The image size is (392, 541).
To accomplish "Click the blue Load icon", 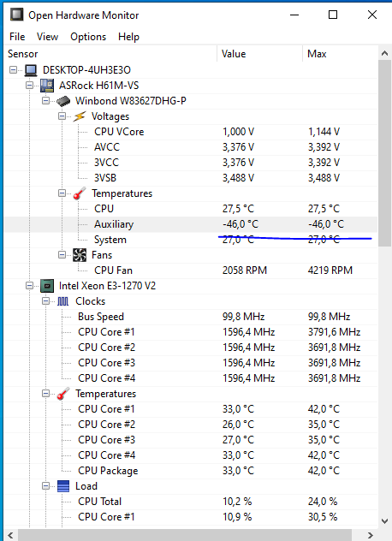I will pyautogui.click(x=63, y=486).
